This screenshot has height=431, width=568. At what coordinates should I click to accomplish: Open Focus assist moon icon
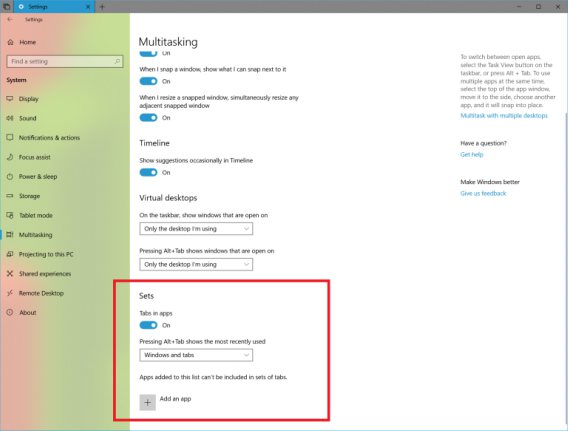(x=10, y=157)
